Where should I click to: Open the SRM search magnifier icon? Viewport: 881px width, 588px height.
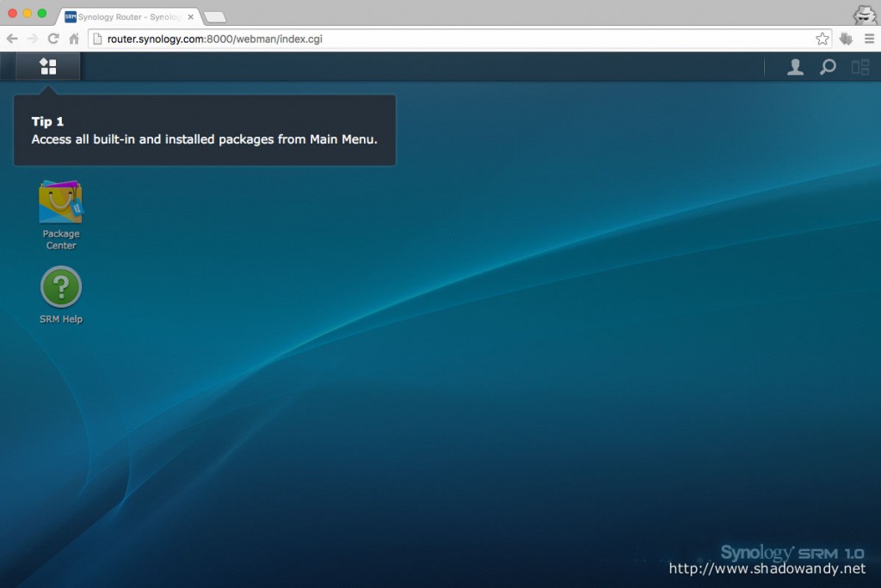tap(828, 67)
